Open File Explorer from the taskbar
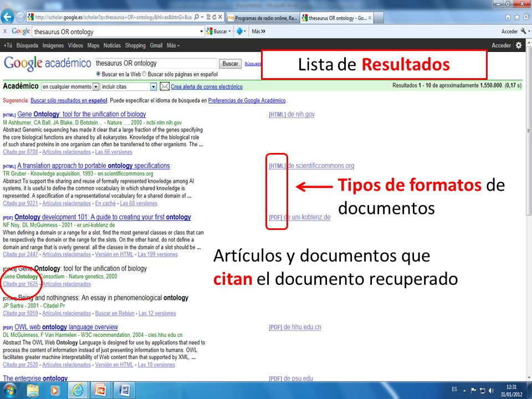 (x=33, y=391)
